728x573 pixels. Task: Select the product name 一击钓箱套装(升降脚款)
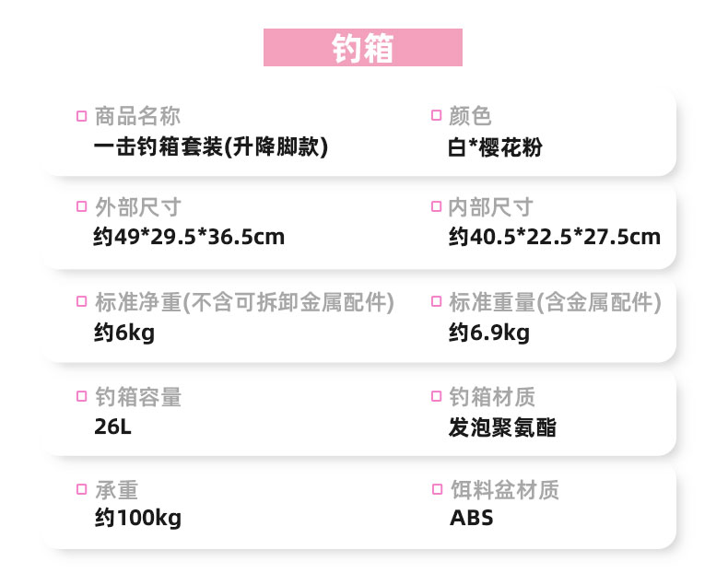(211, 146)
